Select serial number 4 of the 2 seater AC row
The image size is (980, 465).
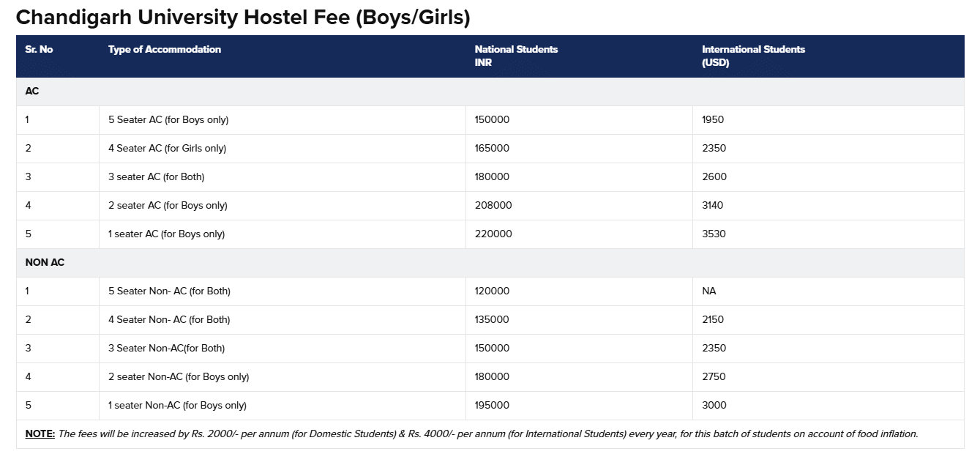coord(28,205)
